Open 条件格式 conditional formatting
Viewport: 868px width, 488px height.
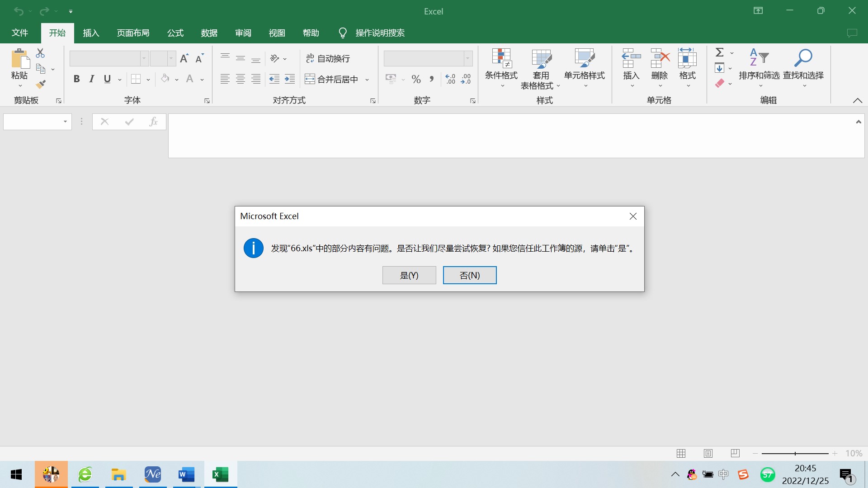[x=501, y=68]
